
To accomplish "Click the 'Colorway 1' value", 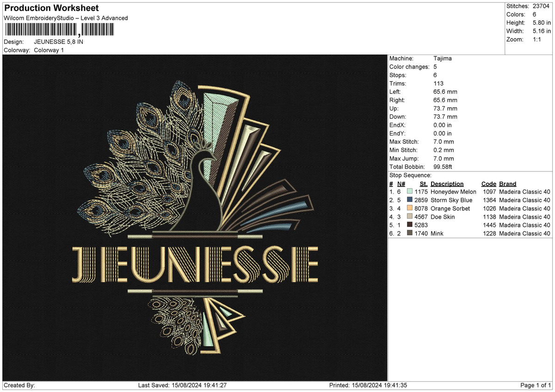I will pyautogui.click(x=49, y=50).
